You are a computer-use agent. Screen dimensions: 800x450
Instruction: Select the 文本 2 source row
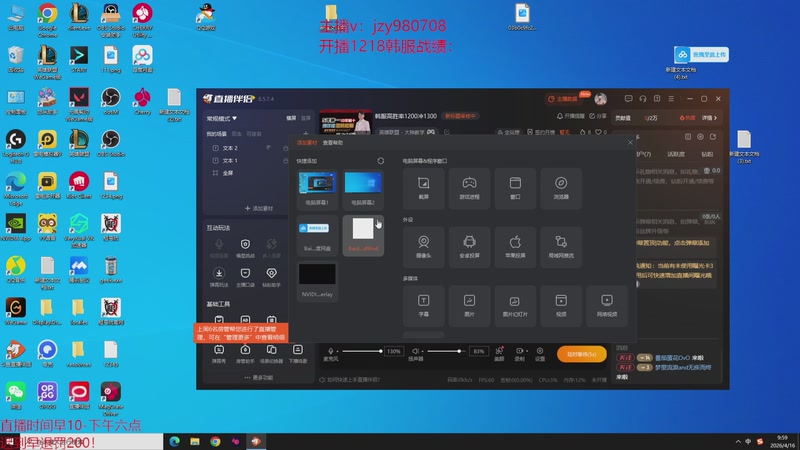point(250,148)
